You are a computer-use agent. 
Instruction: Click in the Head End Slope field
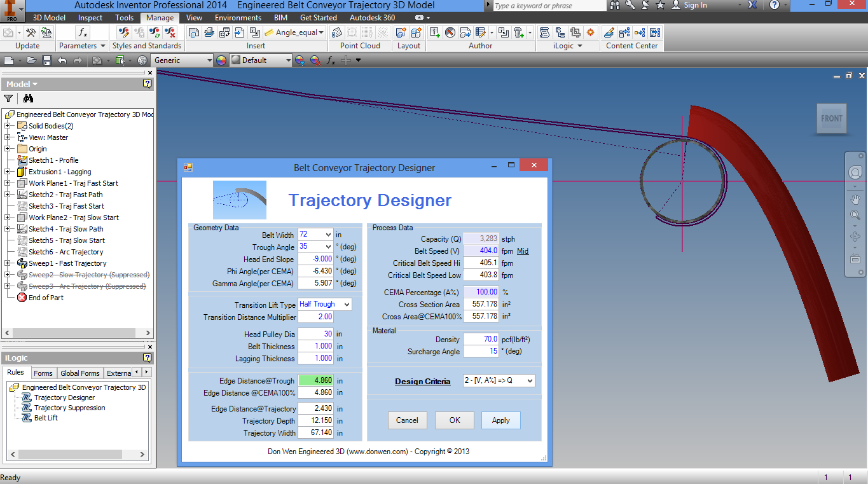pyautogui.click(x=316, y=259)
